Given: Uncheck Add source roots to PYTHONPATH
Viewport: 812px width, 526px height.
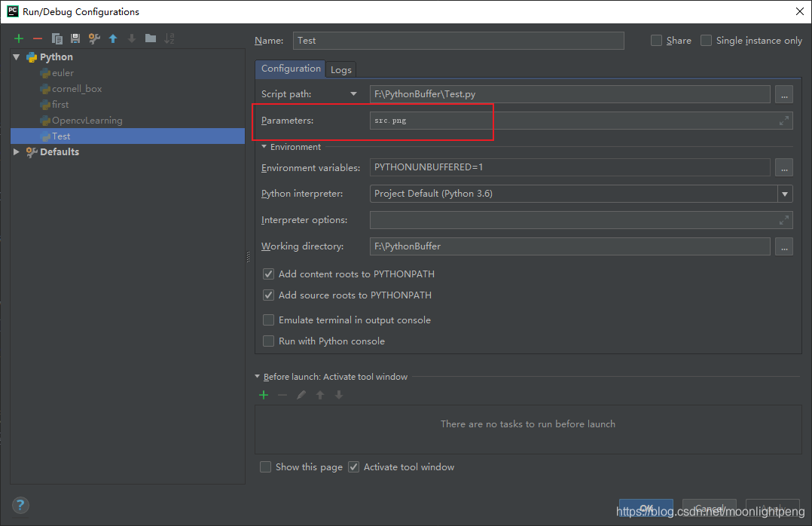Looking at the screenshot, I should [268, 295].
